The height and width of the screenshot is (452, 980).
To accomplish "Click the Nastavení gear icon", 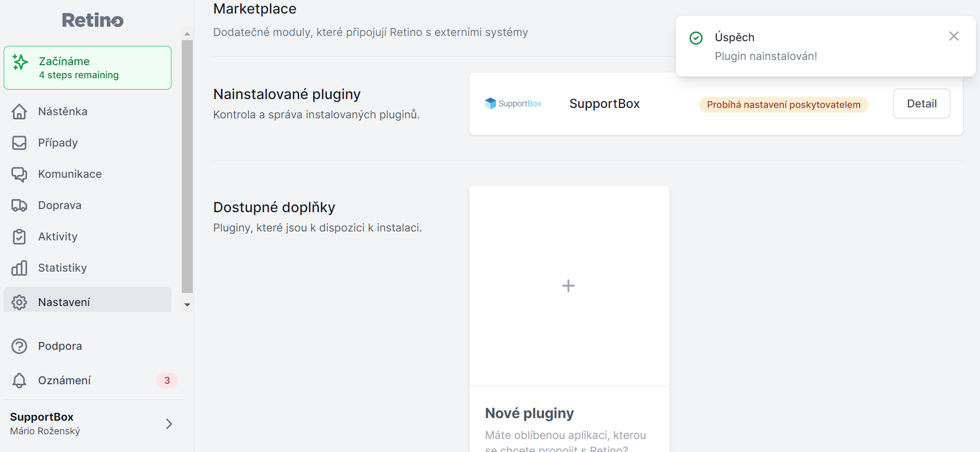I will point(19,302).
